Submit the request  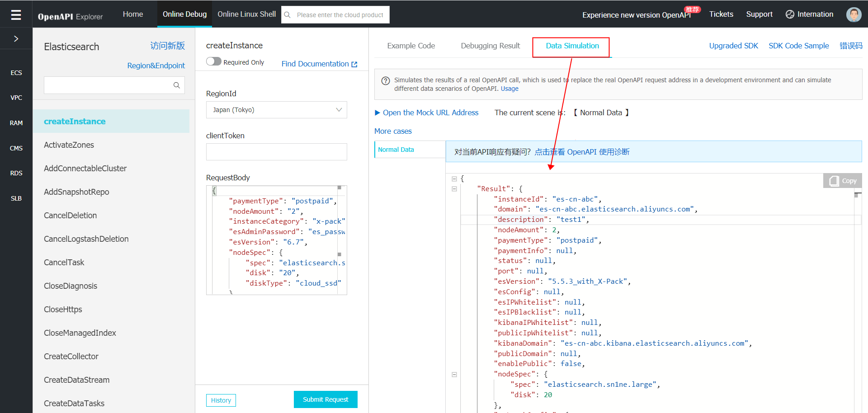[325, 399]
